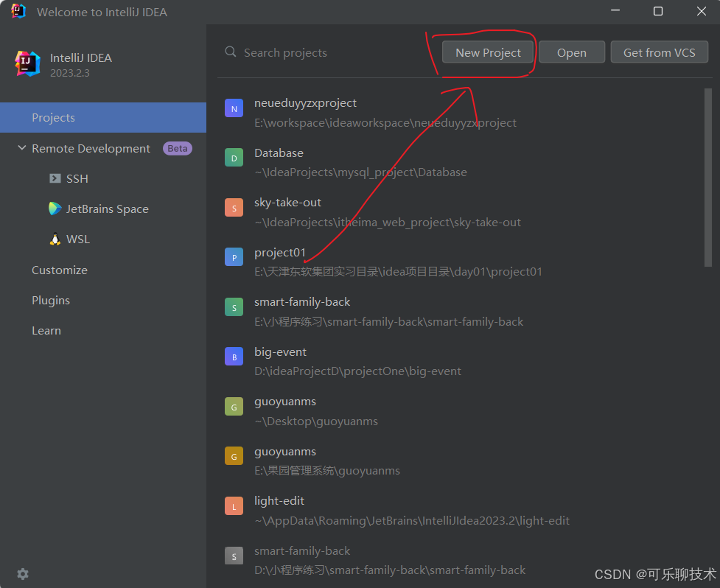Select WSL in the sidebar
Viewport: 720px width, 588px height.
pos(78,239)
